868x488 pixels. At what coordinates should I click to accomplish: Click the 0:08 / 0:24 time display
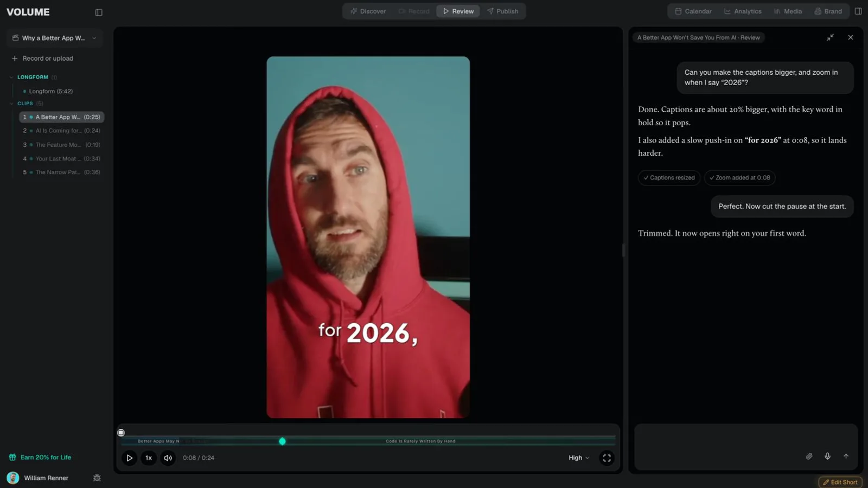coord(199,458)
